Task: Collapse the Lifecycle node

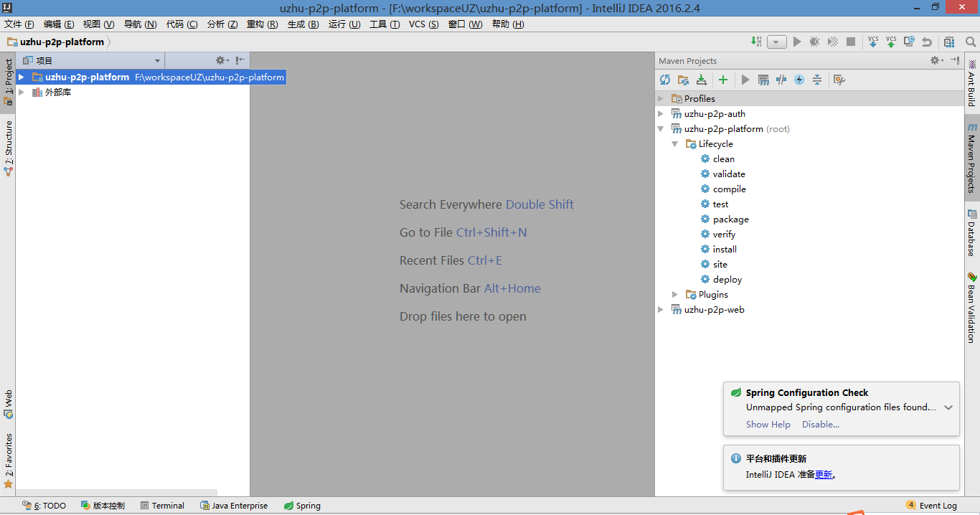Action: (x=675, y=144)
